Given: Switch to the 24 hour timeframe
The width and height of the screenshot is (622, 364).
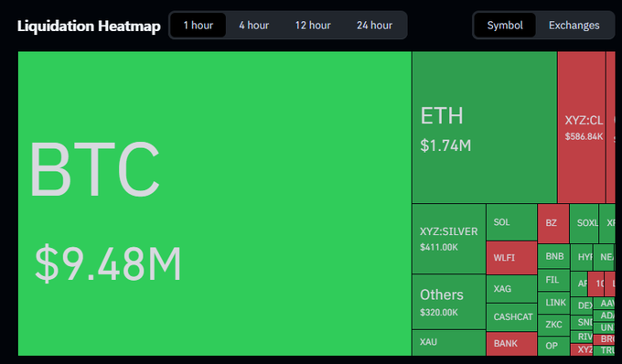Looking at the screenshot, I should (374, 26).
